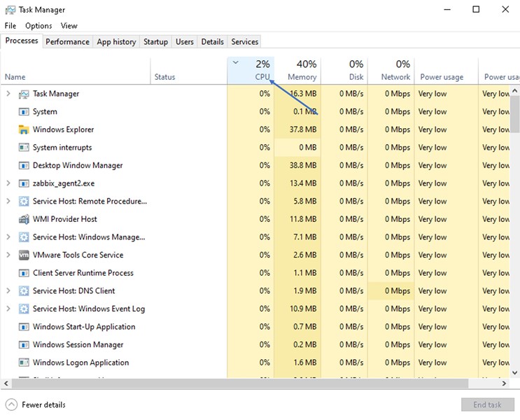Expand Service Host: Windows Manage group

(x=8, y=237)
